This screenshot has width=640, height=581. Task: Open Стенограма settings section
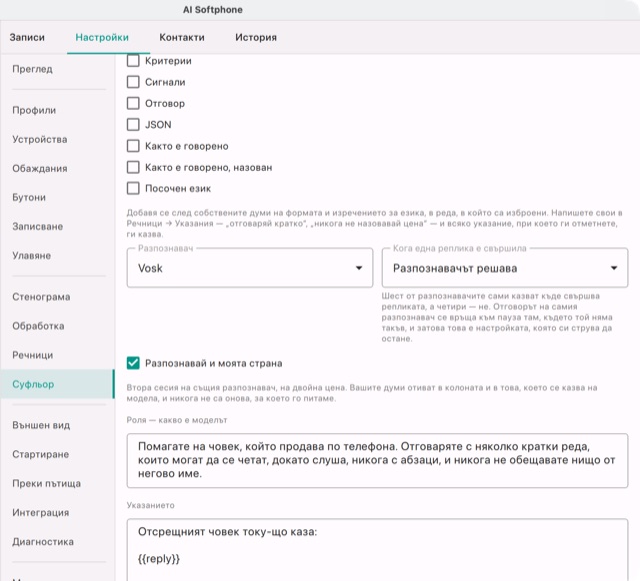coord(57,297)
